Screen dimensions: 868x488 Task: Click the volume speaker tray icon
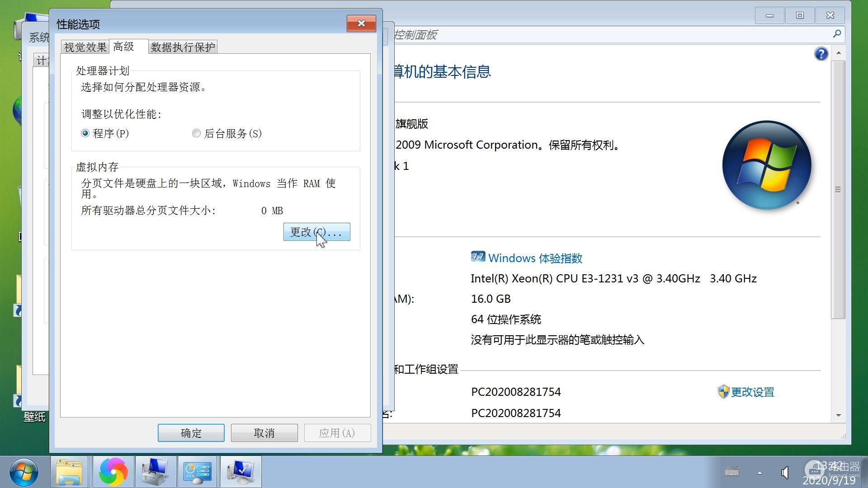785,473
